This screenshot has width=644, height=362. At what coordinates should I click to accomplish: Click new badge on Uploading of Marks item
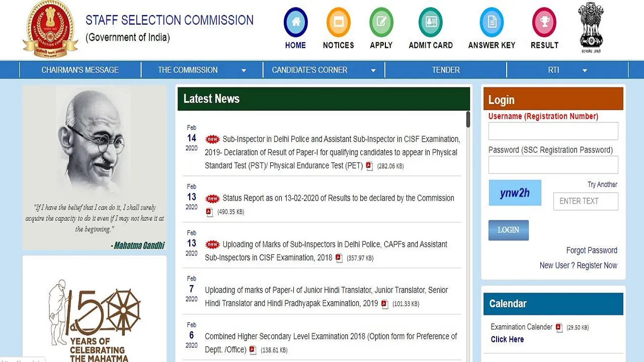tap(213, 244)
